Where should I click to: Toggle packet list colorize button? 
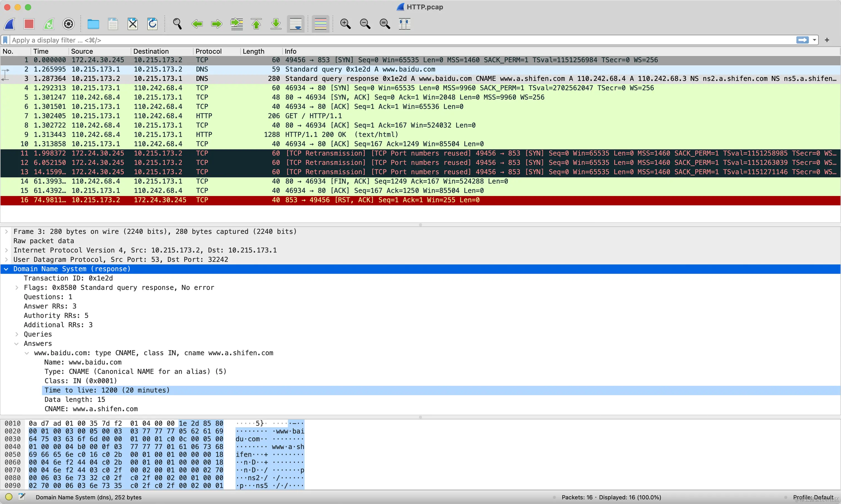point(320,24)
